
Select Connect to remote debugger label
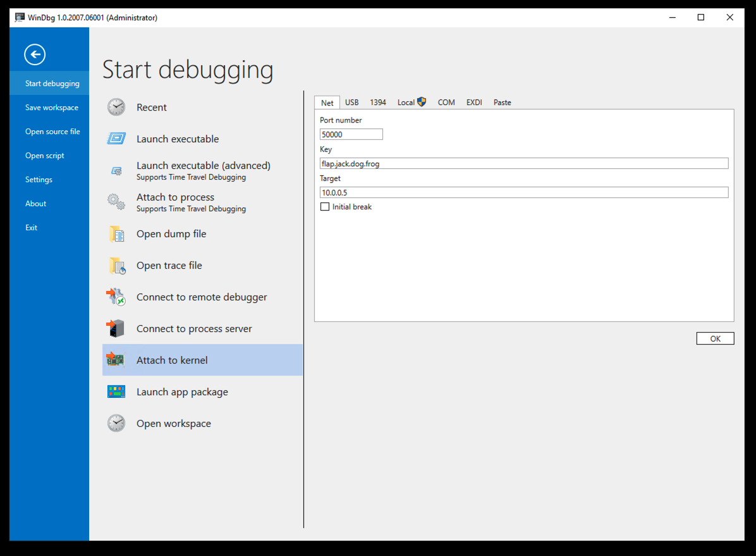pyautogui.click(x=202, y=297)
